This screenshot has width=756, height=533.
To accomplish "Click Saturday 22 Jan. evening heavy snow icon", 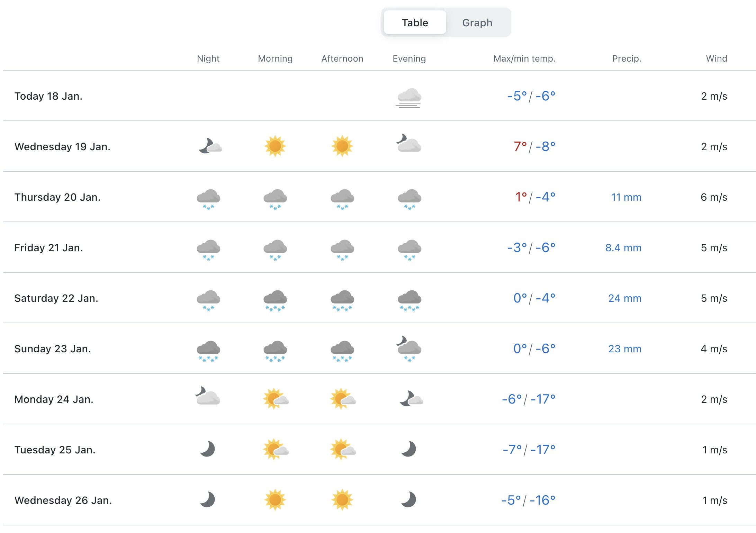I will 409,300.
